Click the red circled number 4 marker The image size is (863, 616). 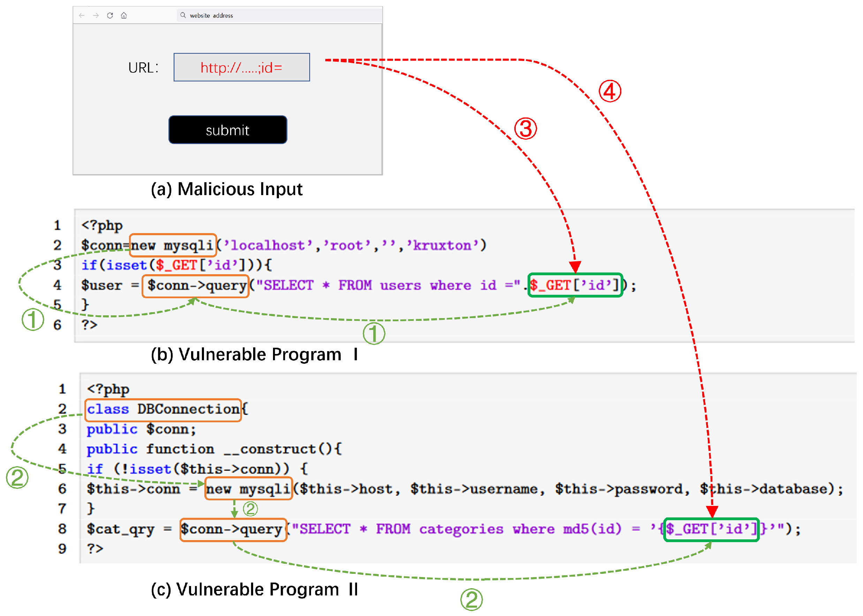tap(610, 91)
